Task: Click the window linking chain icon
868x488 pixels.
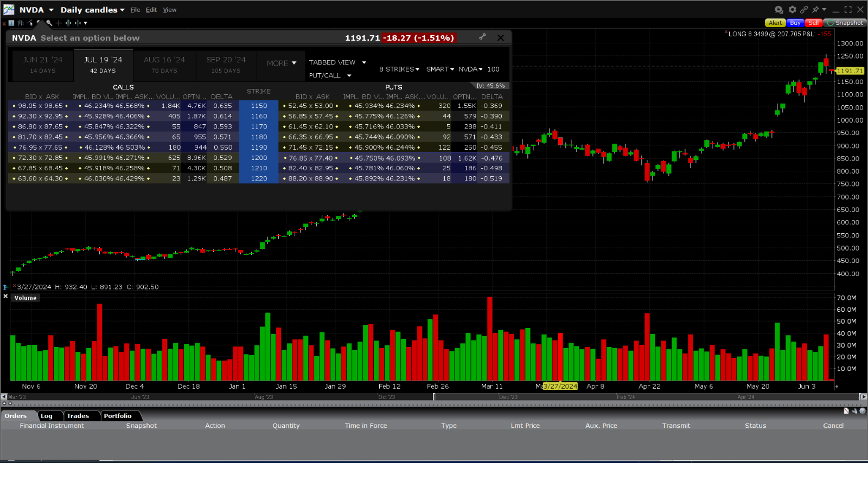Action: click(804, 9)
